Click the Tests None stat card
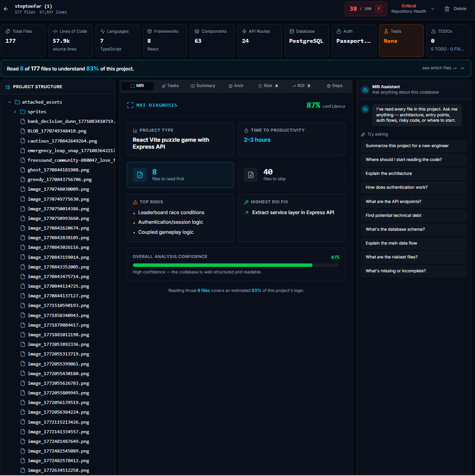475x476 pixels. coord(401,41)
